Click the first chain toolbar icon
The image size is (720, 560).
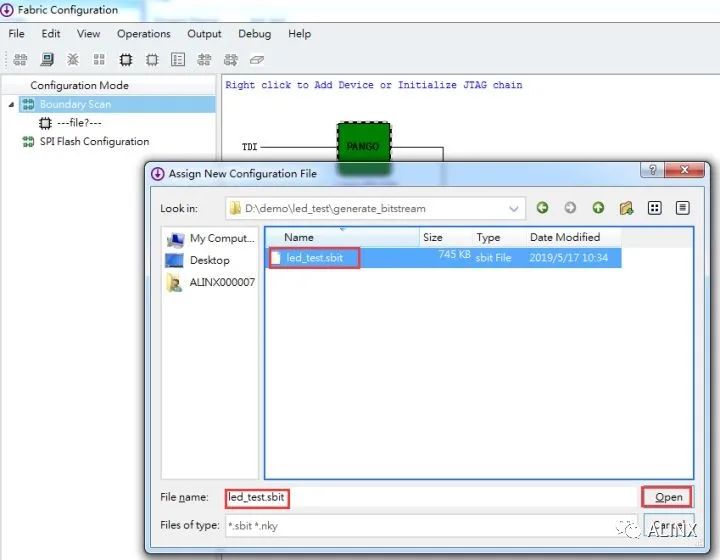(x=20, y=60)
